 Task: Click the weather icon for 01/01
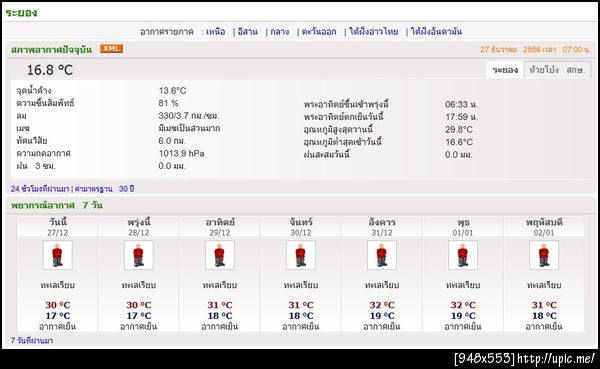pyautogui.click(x=463, y=255)
